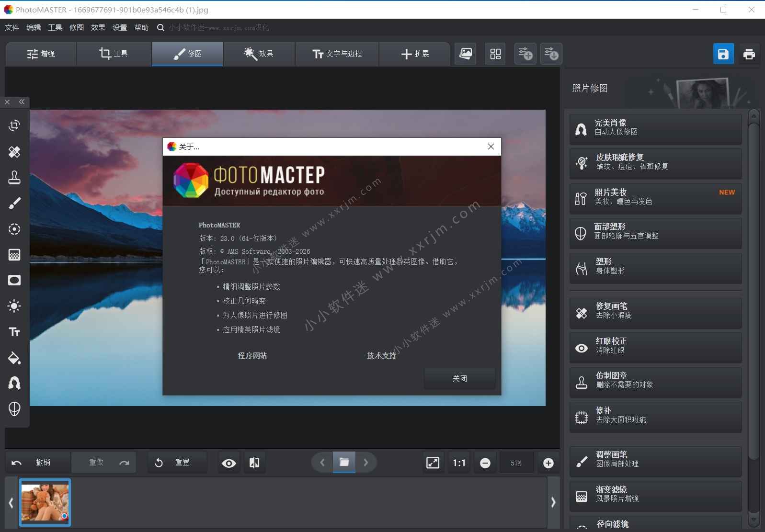Open 渐变滤镜 panel item

(655, 496)
